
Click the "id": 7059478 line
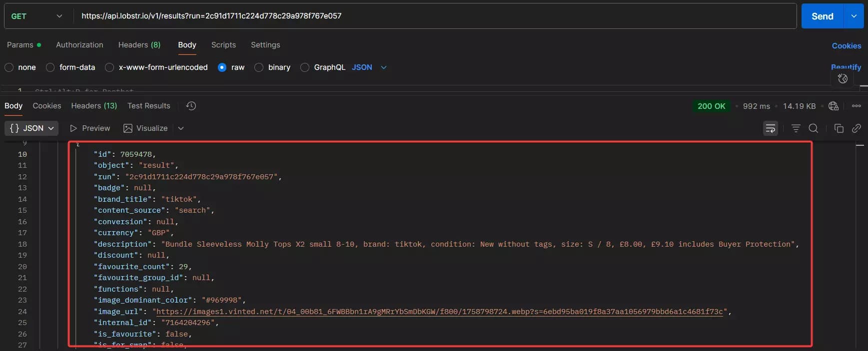pyautogui.click(x=125, y=154)
